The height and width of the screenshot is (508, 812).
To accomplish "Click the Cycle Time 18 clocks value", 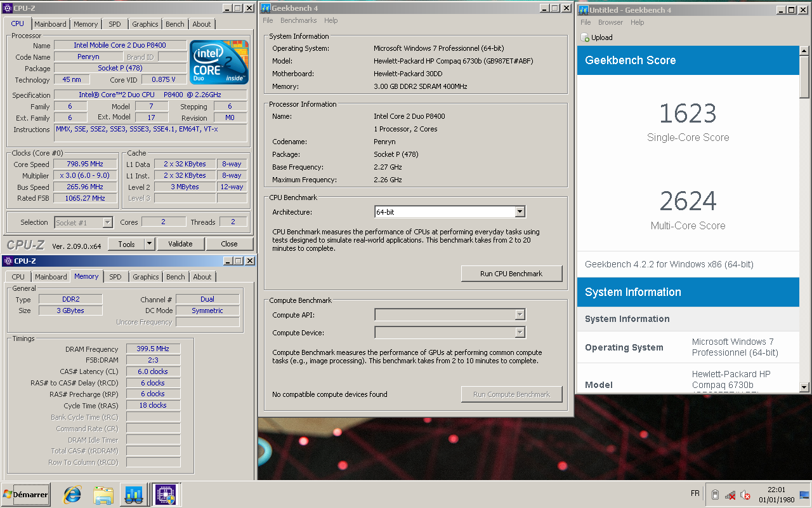I will pyautogui.click(x=153, y=405).
